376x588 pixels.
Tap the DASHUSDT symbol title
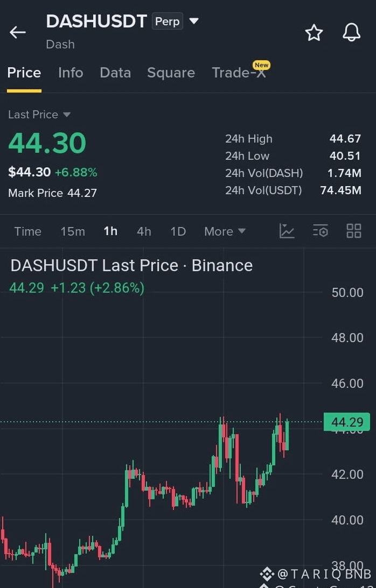pyautogui.click(x=96, y=22)
